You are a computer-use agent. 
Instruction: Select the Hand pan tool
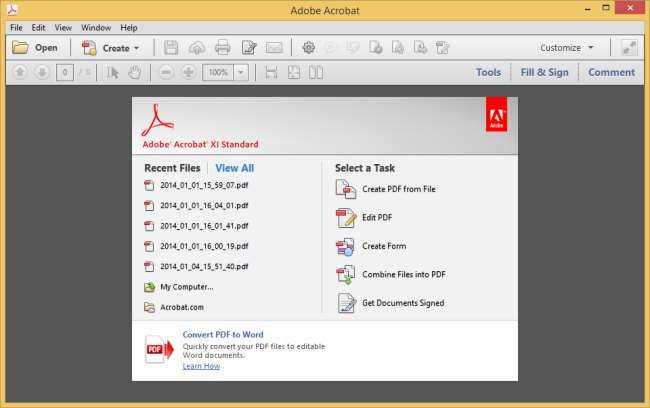pos(134,73)
